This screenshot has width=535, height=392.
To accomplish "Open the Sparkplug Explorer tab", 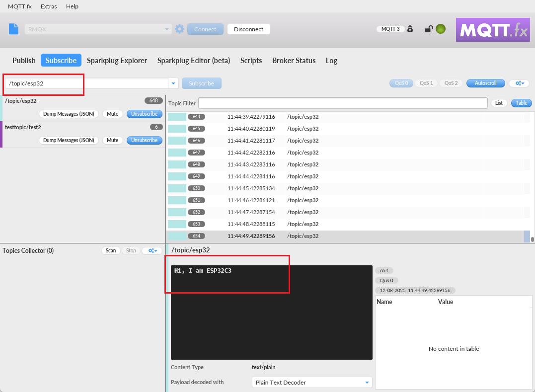I will point(117,61).
